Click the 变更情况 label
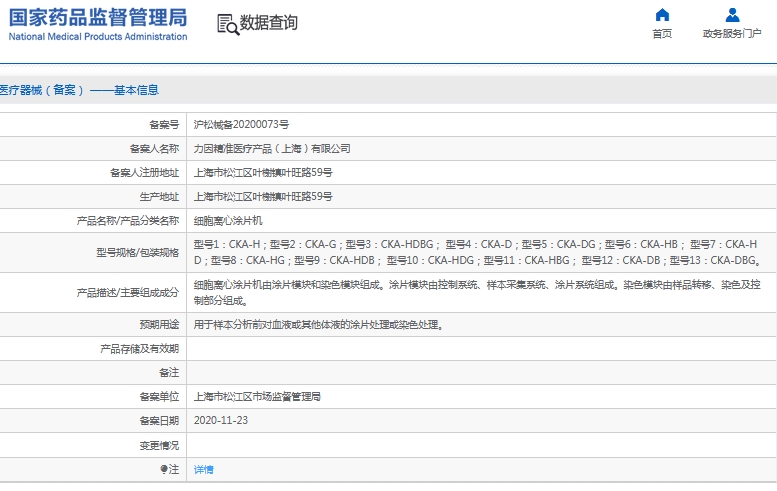Image resolution: width=777 pixels, height=491 pixels. click(159, 445)
